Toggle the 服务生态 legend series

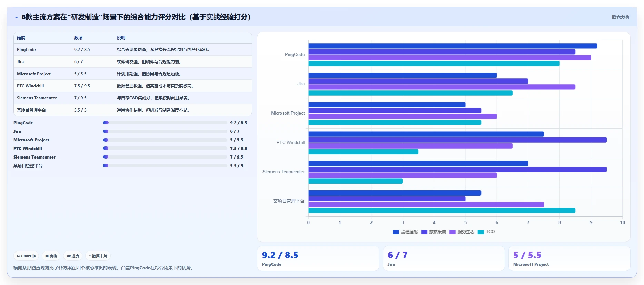tap(462, 232)
